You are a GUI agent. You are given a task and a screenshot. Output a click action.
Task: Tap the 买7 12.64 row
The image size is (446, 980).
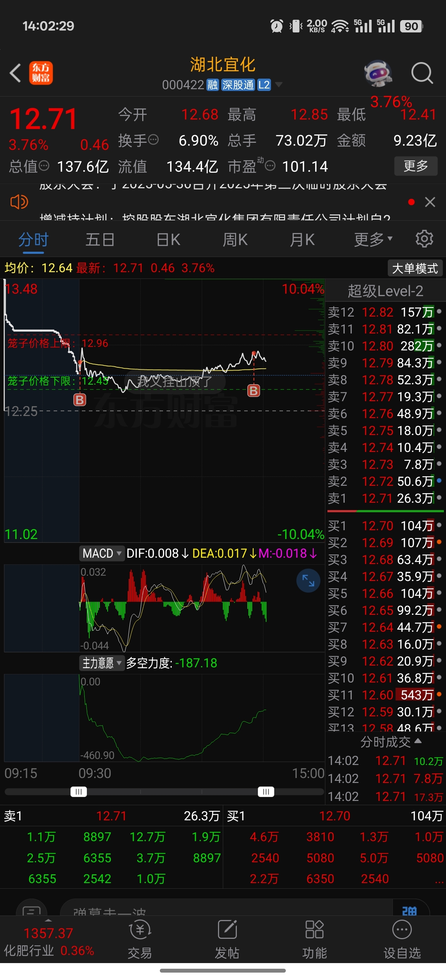pos(385,627)
